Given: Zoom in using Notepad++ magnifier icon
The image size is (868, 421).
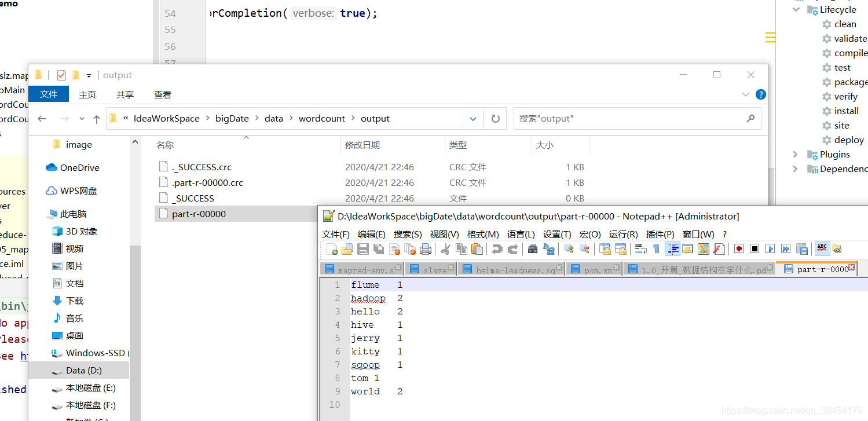Looking at the screenshot, I should coord(569,249).
